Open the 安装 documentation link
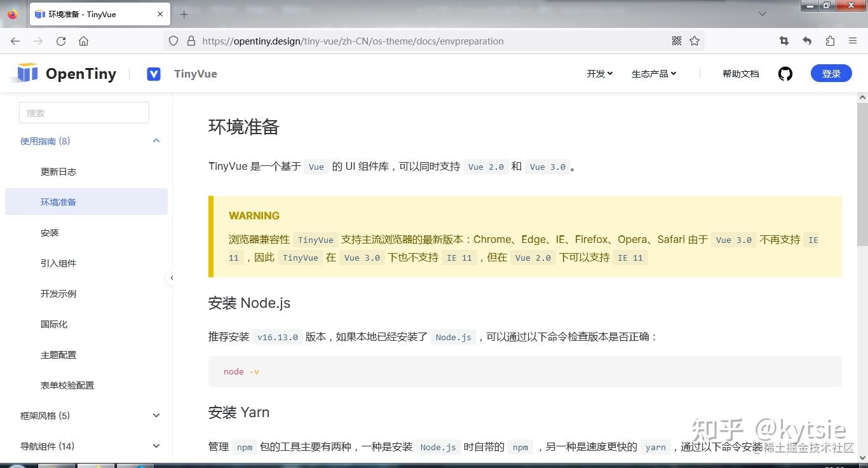868x468 pixels. (x=50, y=233)
